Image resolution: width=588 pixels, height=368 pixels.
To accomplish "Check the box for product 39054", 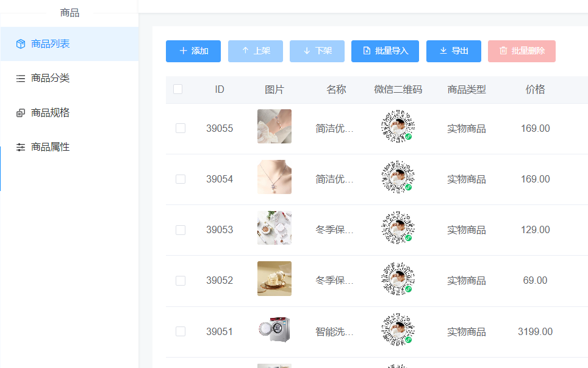I will coord(181,179).
